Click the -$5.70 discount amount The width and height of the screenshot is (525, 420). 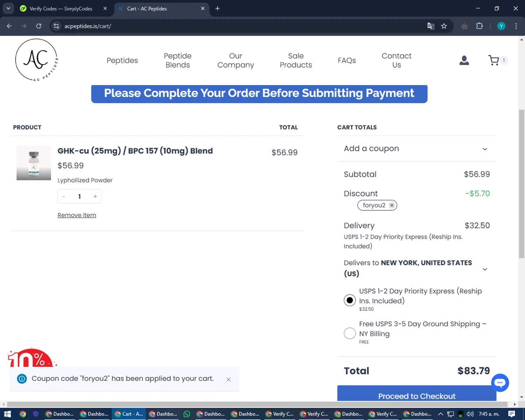477,194
